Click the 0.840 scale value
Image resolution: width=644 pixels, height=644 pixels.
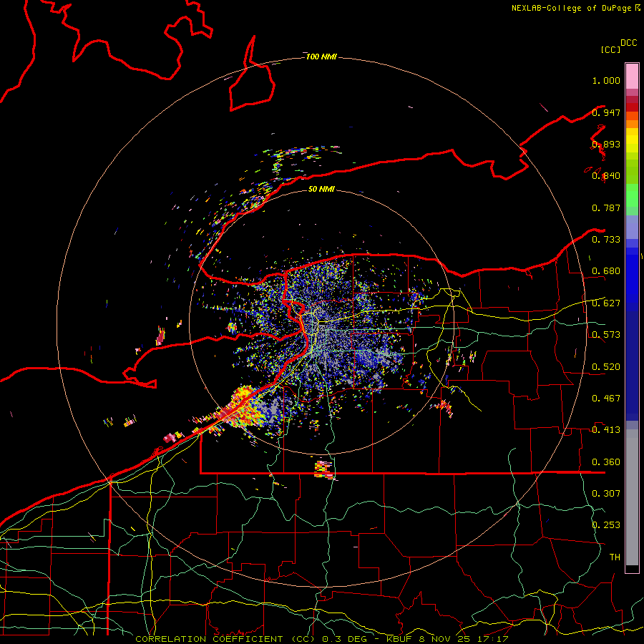(x=606, y=176)
